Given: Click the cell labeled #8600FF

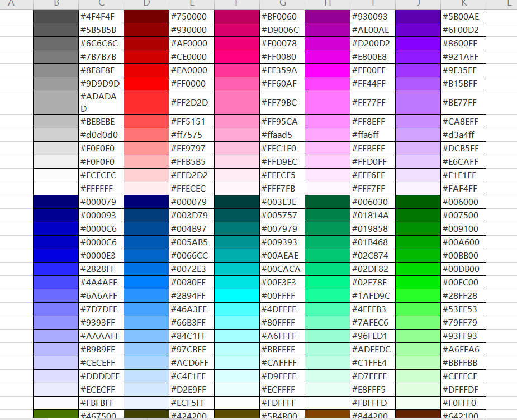Looking at the screenshot, I should 463,43.
